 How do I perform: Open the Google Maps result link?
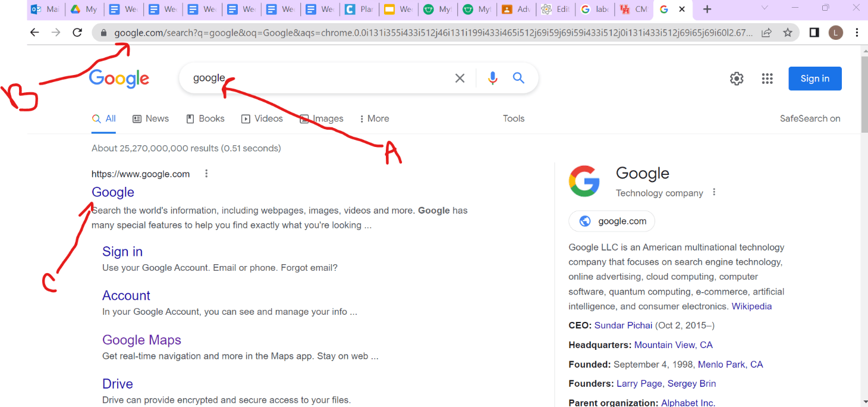pyautogui.click(x=141, y=340)
